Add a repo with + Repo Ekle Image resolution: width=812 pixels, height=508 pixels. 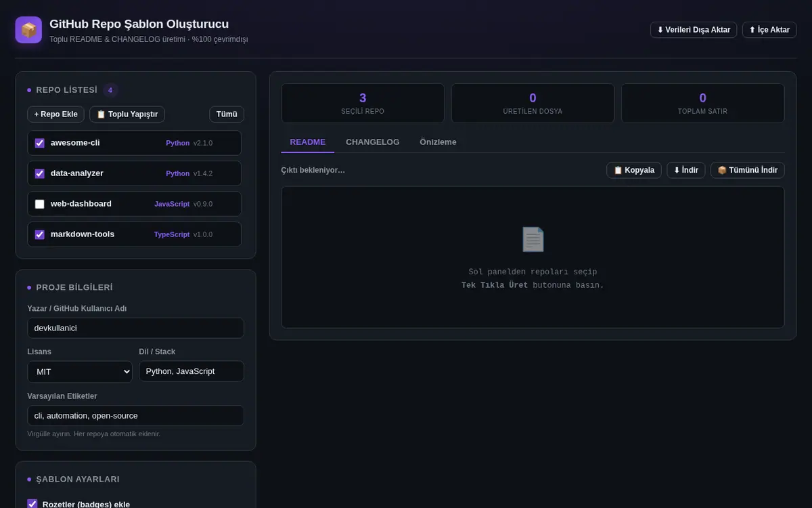pos(56,114)
